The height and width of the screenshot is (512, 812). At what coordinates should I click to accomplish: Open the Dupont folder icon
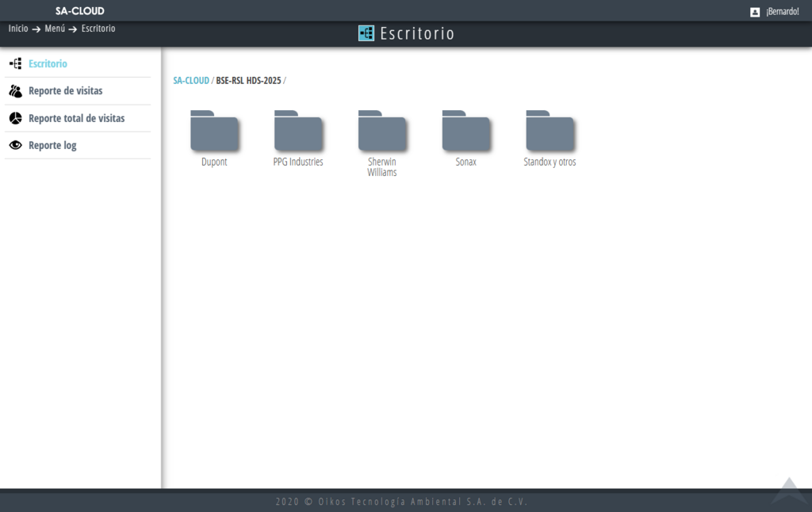[214, 131]
